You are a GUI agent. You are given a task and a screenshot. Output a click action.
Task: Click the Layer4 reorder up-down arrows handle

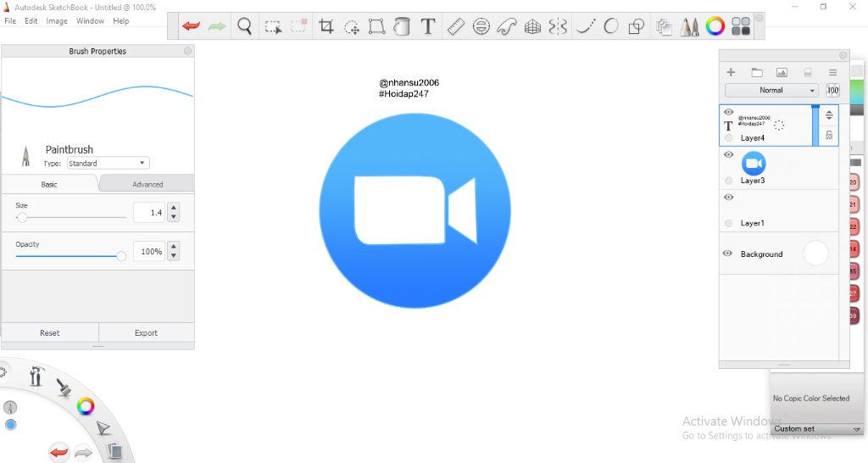click(x=829, y=115)
